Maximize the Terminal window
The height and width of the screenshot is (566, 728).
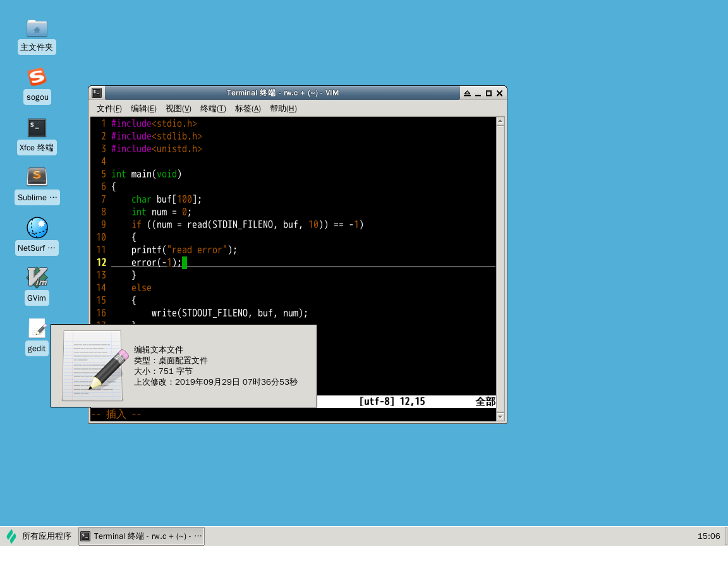(x=488, y=93)
